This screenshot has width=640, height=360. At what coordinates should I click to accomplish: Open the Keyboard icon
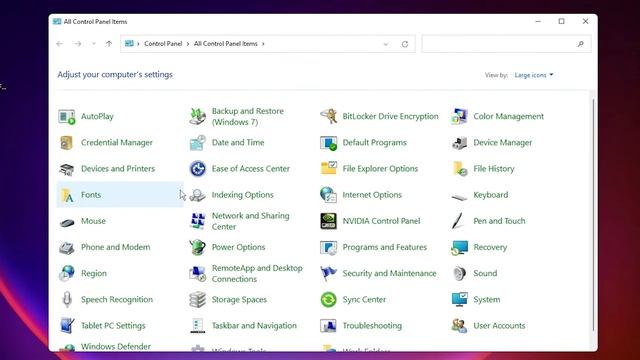point(459,197)
